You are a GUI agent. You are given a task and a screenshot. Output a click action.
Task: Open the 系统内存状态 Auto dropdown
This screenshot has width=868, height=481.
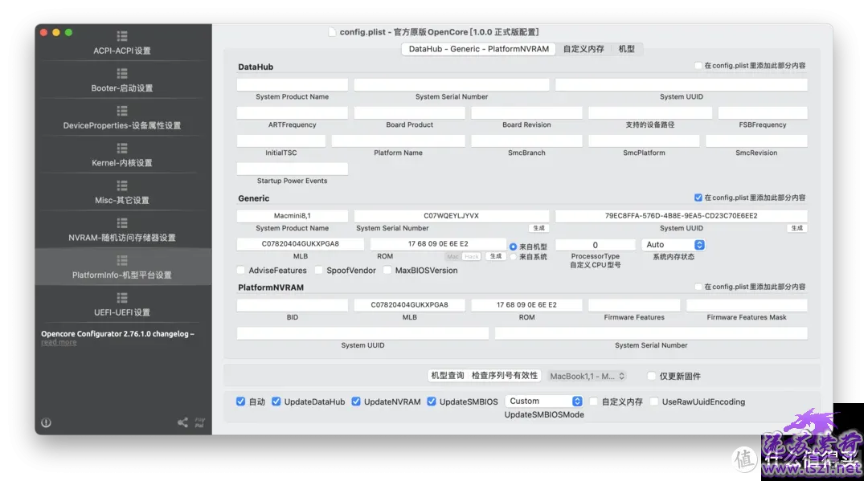tap(673, 245)
